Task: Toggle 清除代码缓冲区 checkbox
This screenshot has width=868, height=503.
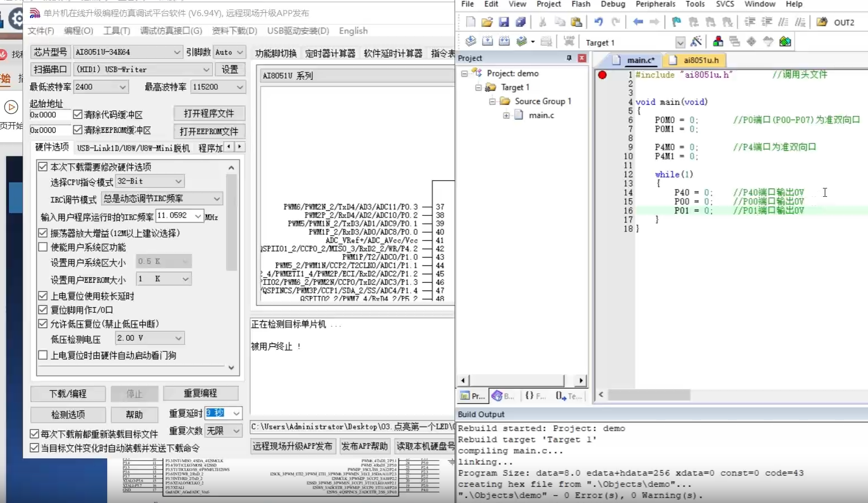Action: tap(78, 114)
